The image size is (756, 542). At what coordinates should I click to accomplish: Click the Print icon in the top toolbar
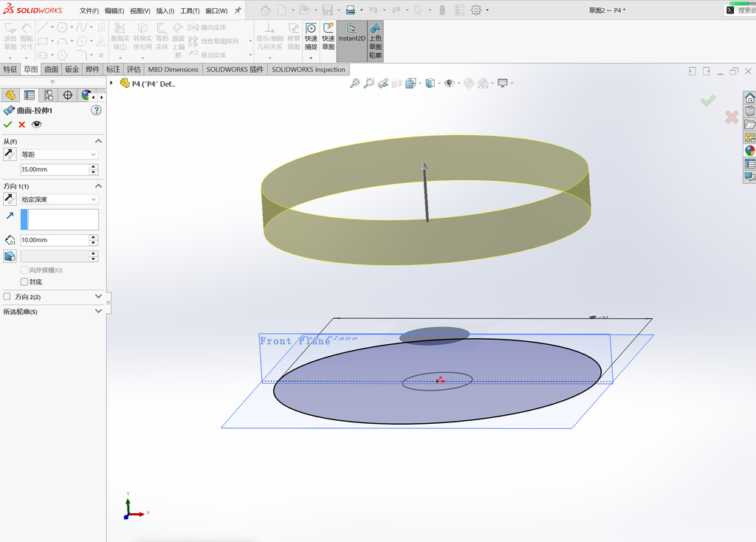(351, 10)
